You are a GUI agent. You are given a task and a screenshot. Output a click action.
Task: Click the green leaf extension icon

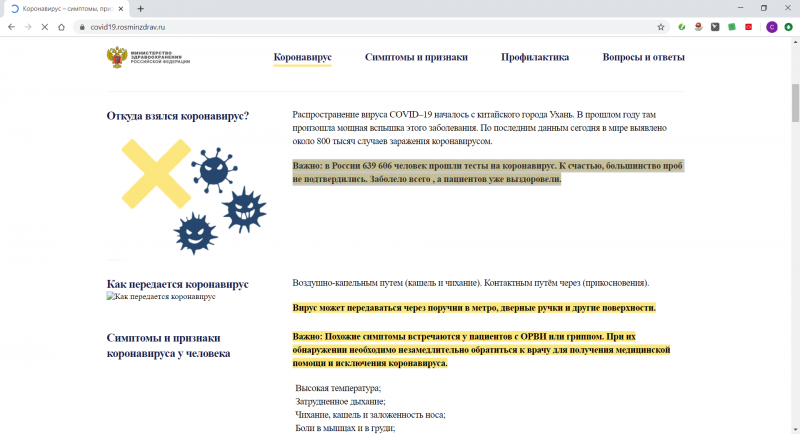point(682,27)
